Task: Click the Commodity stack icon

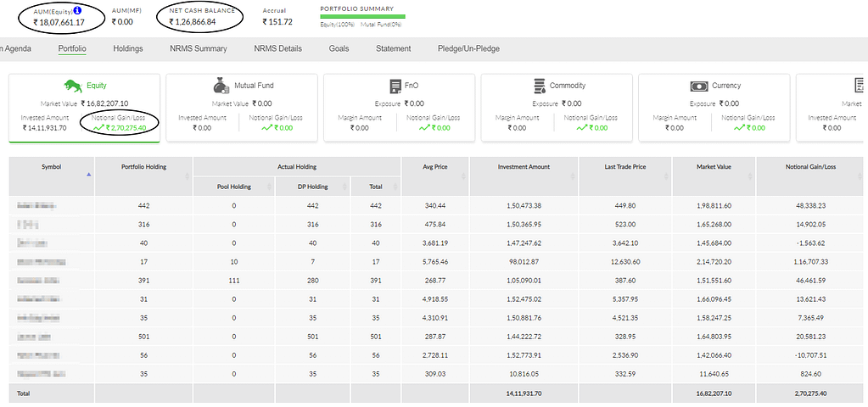Action: tap(540, 86)
